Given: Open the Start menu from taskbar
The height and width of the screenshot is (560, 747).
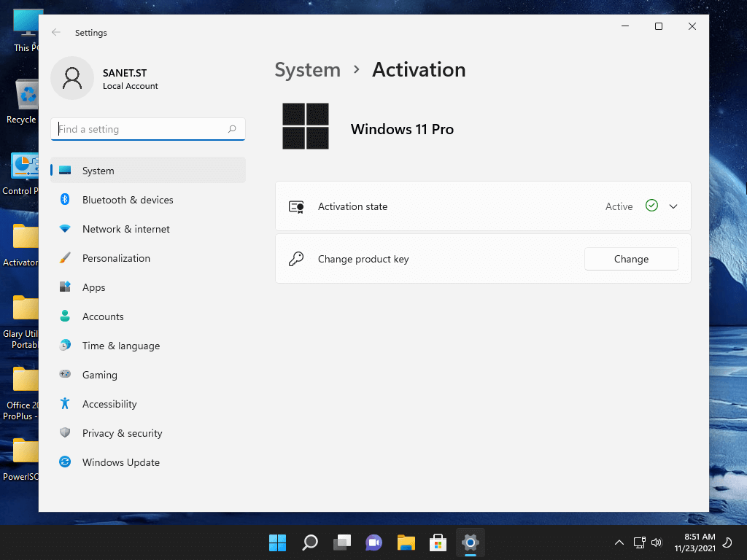Looking at the screenshot, I should point(277,542).
